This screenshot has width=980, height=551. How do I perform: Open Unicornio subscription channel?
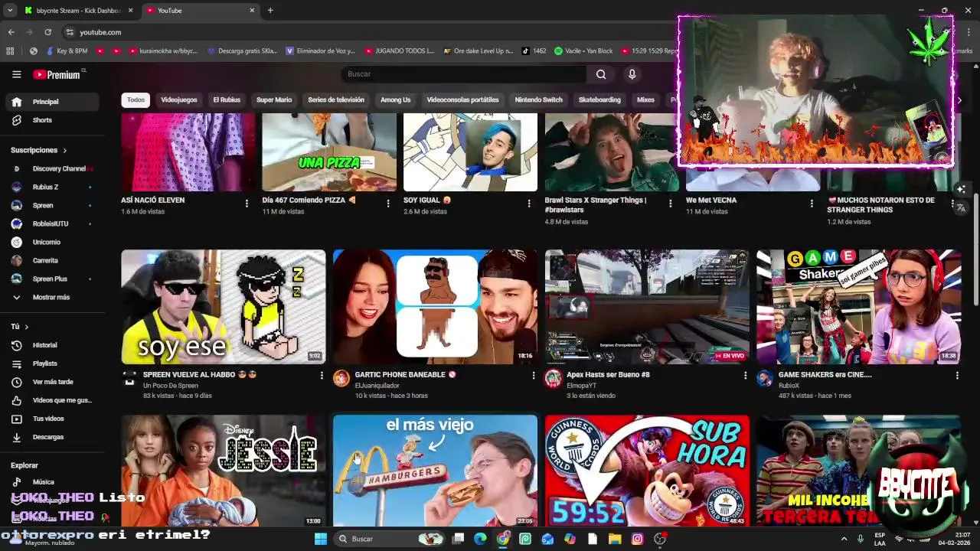pos(52,242)
